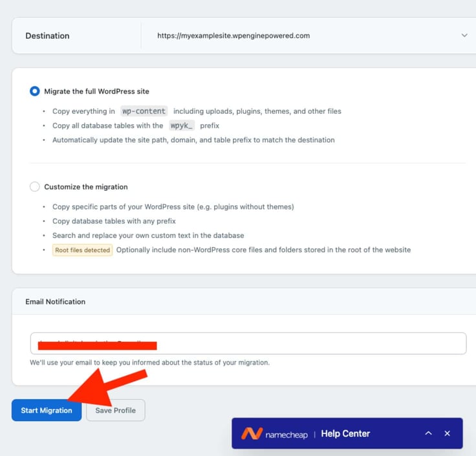Screen dimensions: 476x456
Task: Click the Destination heading label
Action: coord(47,36)
